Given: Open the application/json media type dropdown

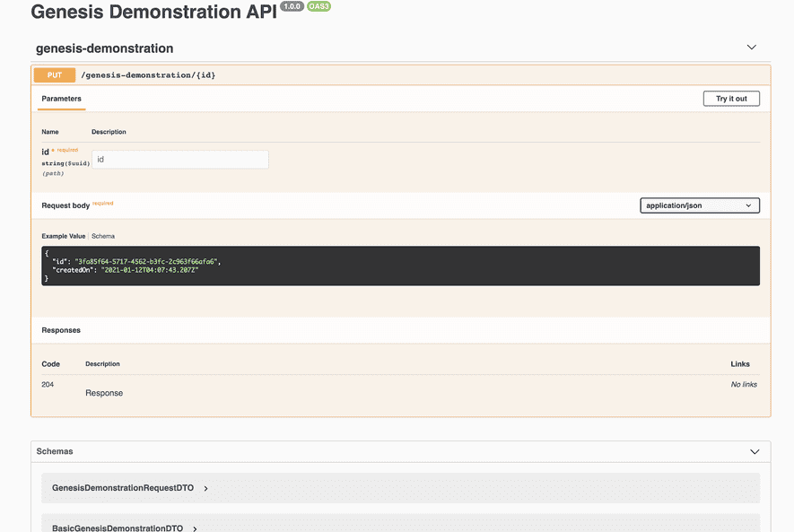Looking at the screenshot, I should pos(699,205).
